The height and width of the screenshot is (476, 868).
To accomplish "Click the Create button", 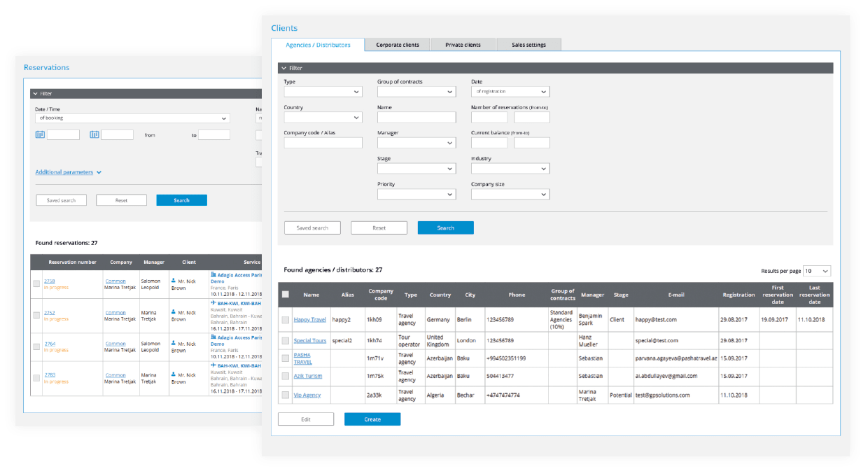I will click(372, 419).
